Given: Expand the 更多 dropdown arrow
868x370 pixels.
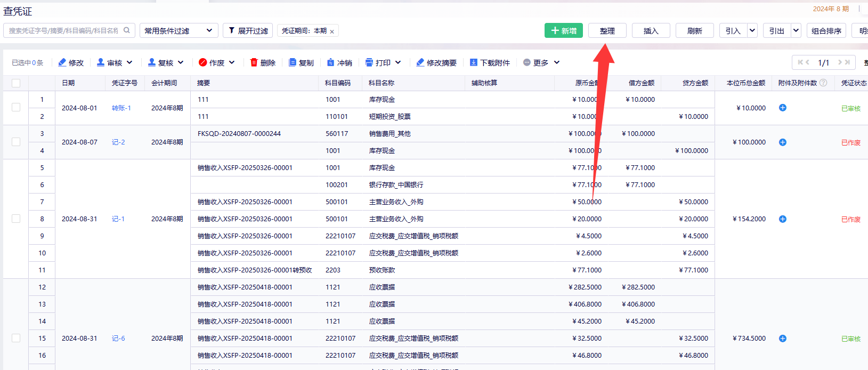Looking at the screenshot, I should [x=557, y=62].
